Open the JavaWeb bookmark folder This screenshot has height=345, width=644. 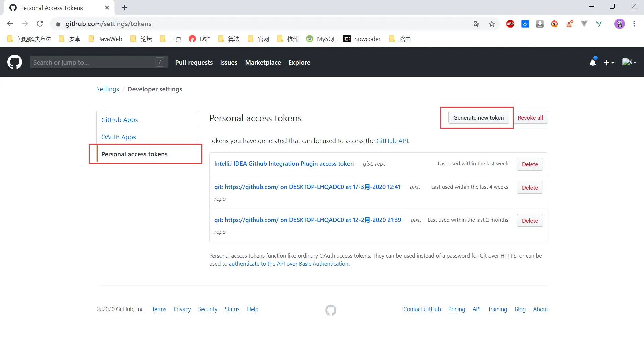click(105, 39)
